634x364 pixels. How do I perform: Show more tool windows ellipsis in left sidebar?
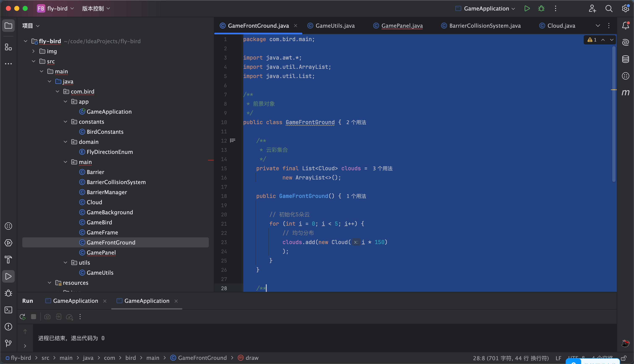(x=8, y=64)
